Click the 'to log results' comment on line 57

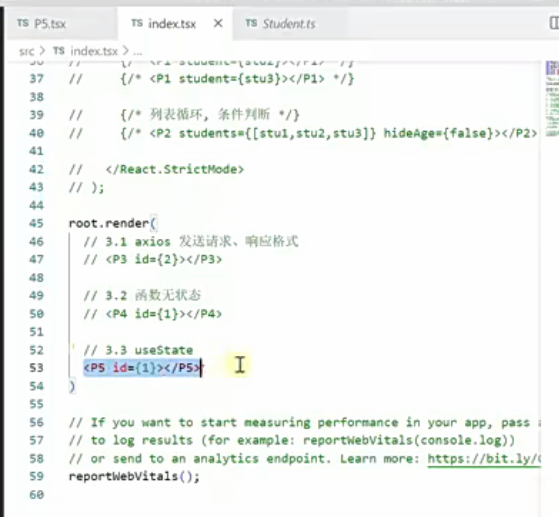[x=142, y=440]
